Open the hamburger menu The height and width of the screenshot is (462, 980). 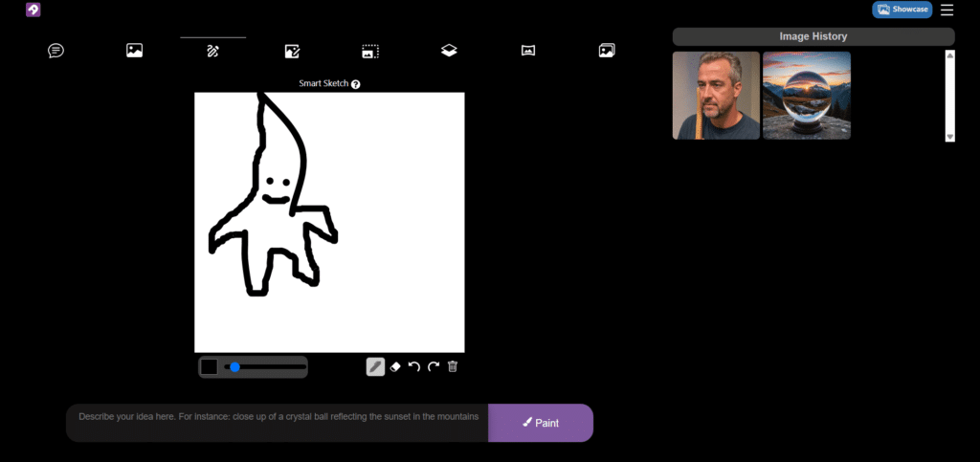coord(947,10)
